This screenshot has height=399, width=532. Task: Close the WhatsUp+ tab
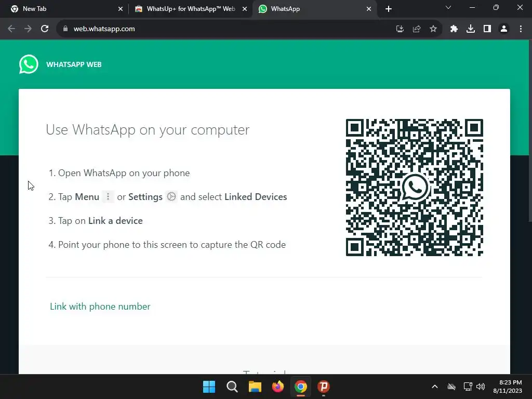pos(245,9)
